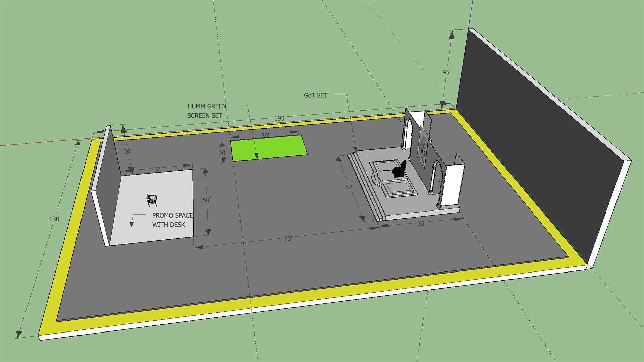Click the GoT SET label
Viewport: 644px width, 362px height.
(x=315, y=95)
